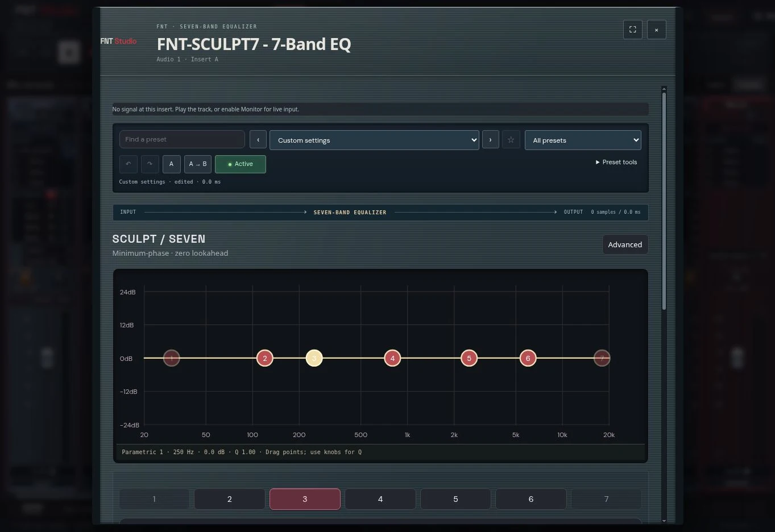Screen dimensions: 775x532
Task: Click the scrollbar up arrow
Action: click(664, 89)
